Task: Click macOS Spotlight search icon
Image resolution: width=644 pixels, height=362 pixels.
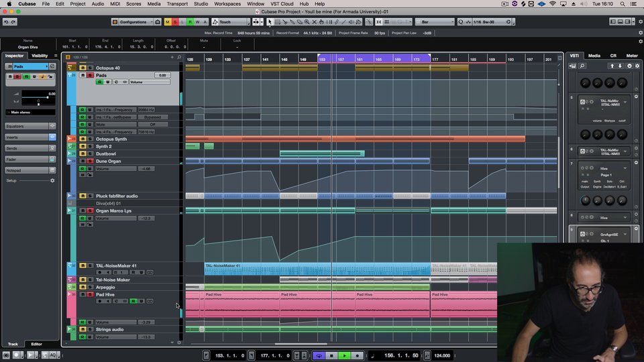Action: pyautogui.click(x=623, y=4)
